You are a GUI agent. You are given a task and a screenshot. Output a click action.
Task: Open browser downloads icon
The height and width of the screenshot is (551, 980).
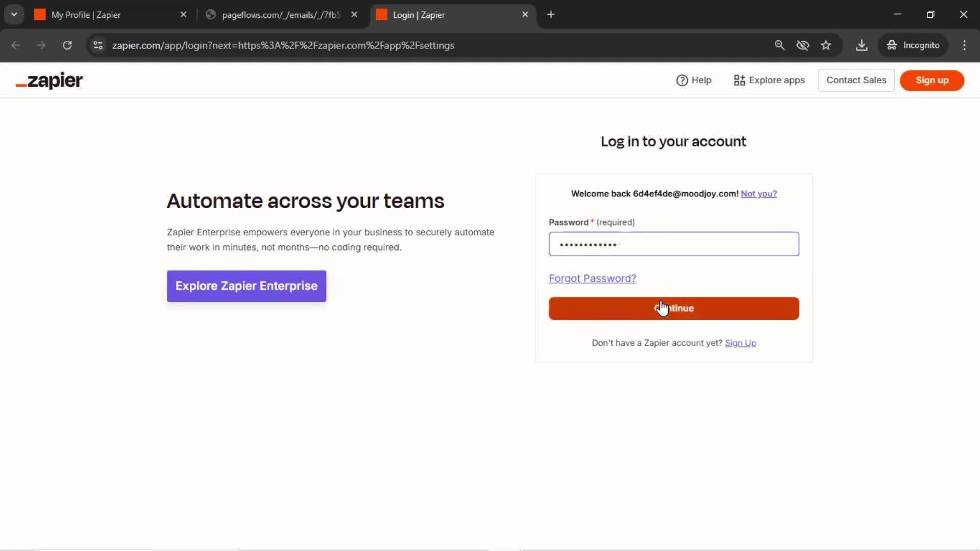pos(862,45)
